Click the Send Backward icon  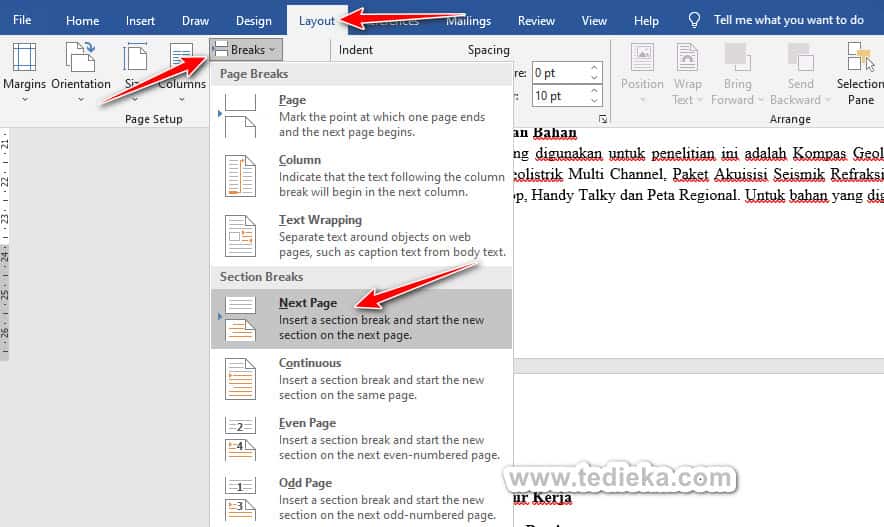point(800,60)
